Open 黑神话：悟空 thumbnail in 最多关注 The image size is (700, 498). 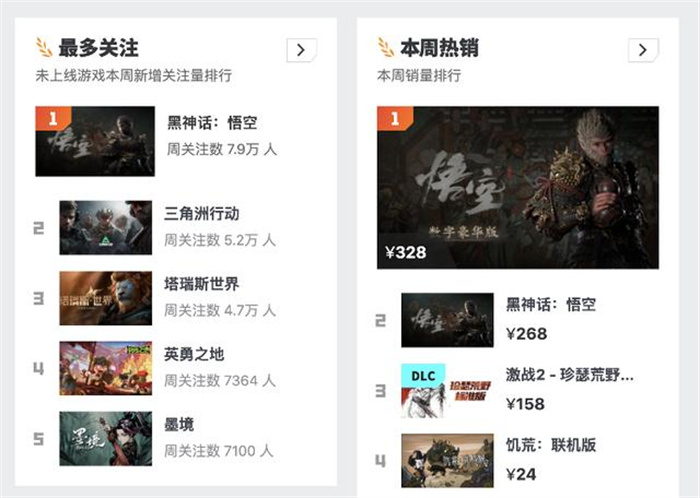[95, 141]
